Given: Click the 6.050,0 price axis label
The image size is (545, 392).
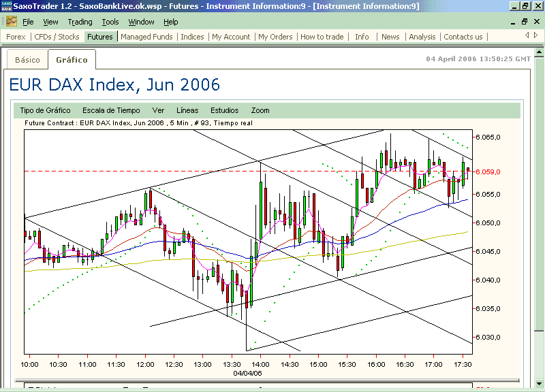Looking at the screenshot, I should (488, 223).
